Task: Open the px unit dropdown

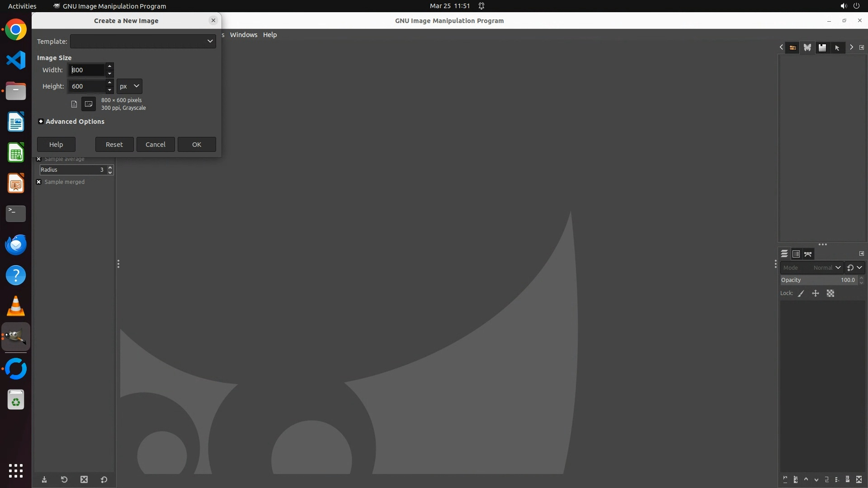Action: pos(129,86)
